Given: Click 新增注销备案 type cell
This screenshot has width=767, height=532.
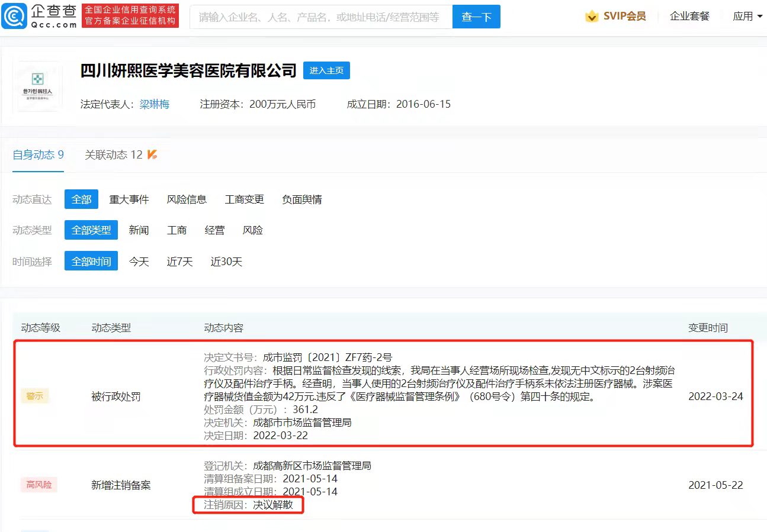Looking at the screenshot, I should click(x=121, y=485).
